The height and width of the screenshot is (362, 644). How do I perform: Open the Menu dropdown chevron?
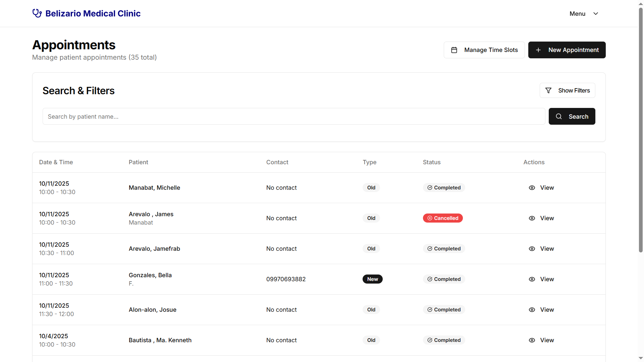pos(596,14)
